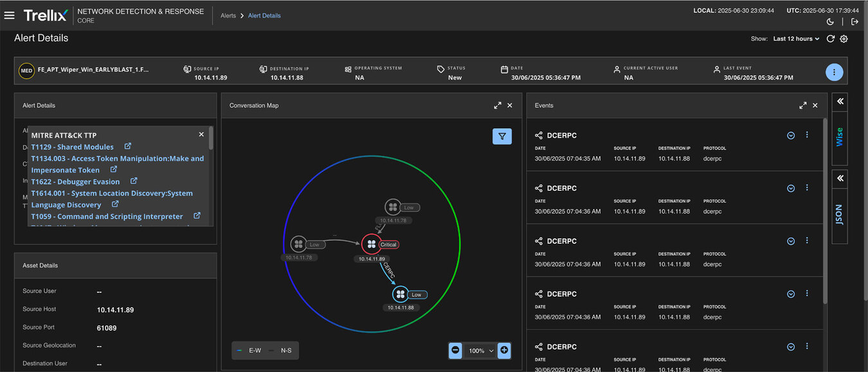This screenshot has width=868, height=372.
Task: Click destination IP 10.14.11.88 in alert header
Action: (x=287, y=78)
